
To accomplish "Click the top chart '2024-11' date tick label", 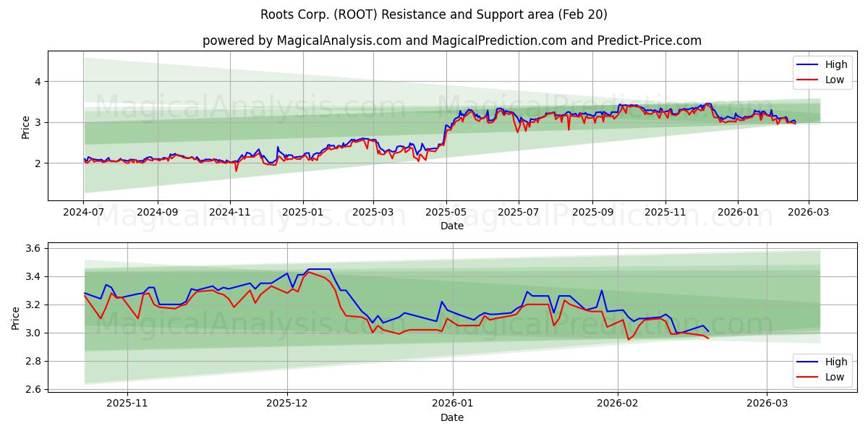I will pyautogui.click(x=230, y=213).
